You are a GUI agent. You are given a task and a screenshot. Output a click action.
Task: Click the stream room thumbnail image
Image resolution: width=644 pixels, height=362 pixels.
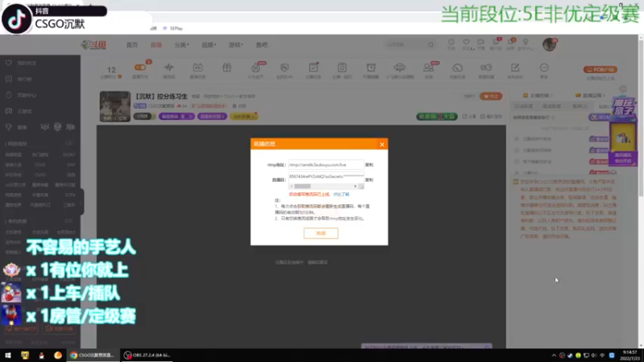[115, 106]
